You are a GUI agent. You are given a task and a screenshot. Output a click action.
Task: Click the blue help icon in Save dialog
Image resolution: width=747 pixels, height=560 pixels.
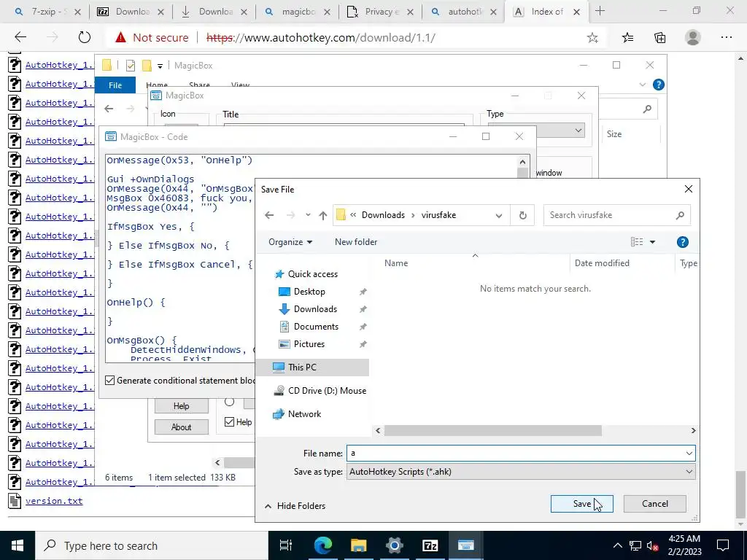(x=682, y=242)
